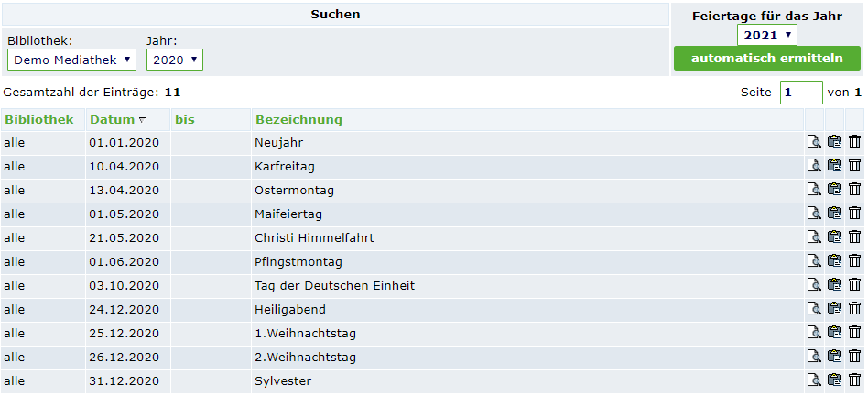Click clipboard copy icon for Christi Himmelfahrt
This screenshot has width=868, height=396.
(x=834, y=237)
